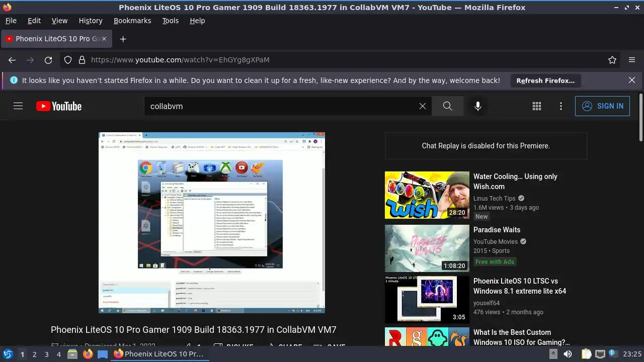
Task: Open the View menu
Action: point(59,21)
